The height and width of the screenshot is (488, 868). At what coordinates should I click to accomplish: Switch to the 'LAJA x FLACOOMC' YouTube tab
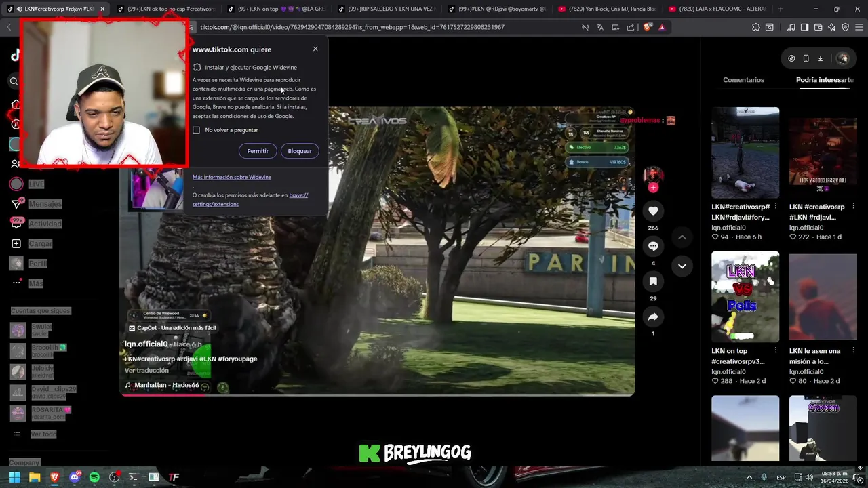tap(716, 9)
